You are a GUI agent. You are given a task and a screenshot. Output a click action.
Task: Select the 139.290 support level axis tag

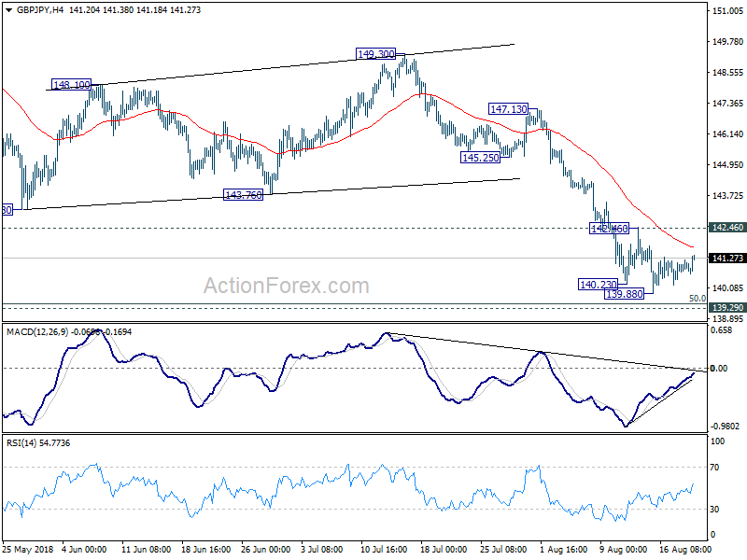[x=727, y=308]
